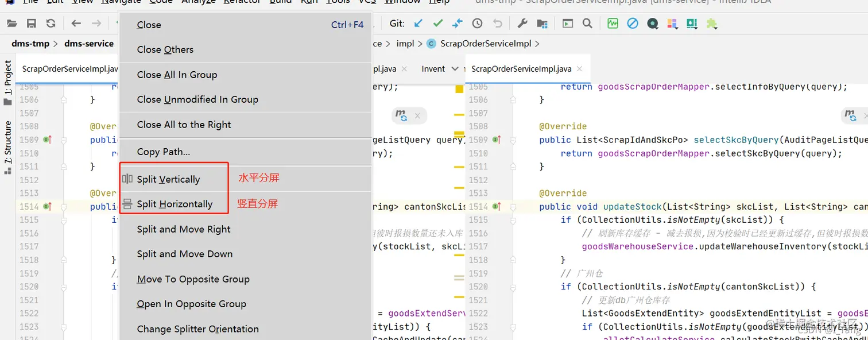The width and height of the screenshot is (868, 340).
Task: Select Split and Move Down
Action: click(245, 254)
